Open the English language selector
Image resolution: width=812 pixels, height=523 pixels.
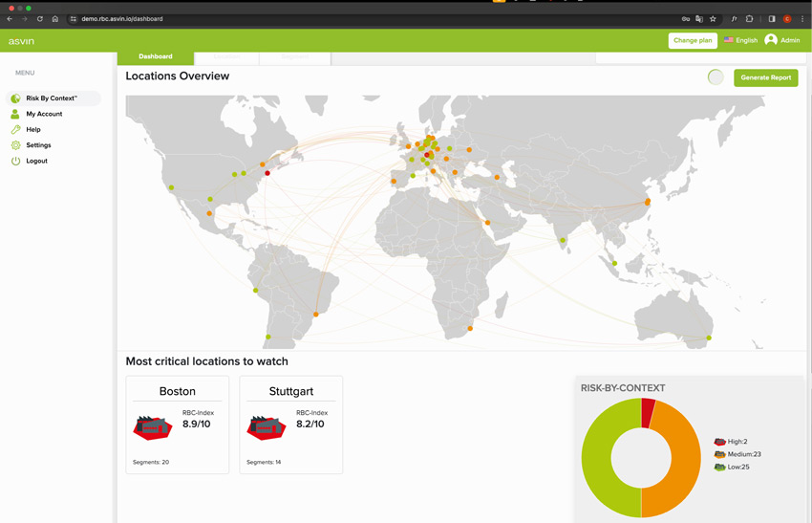[740, 40]
